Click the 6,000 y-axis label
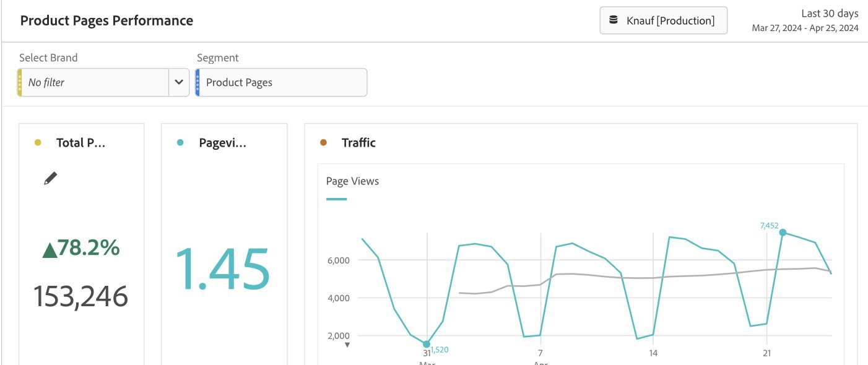 [x=339, y=260]
